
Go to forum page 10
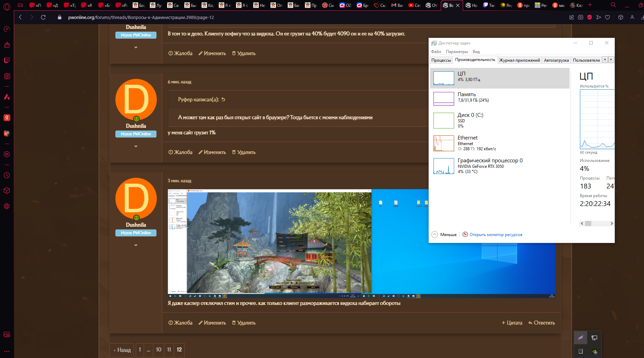click(159, 350)
